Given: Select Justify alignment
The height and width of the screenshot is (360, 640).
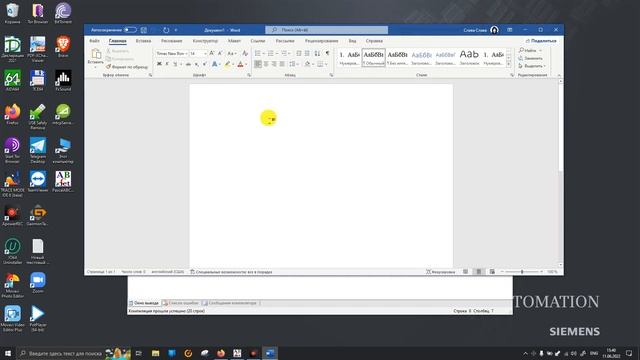Looking at the screenshot, I should tap(282, 64).
